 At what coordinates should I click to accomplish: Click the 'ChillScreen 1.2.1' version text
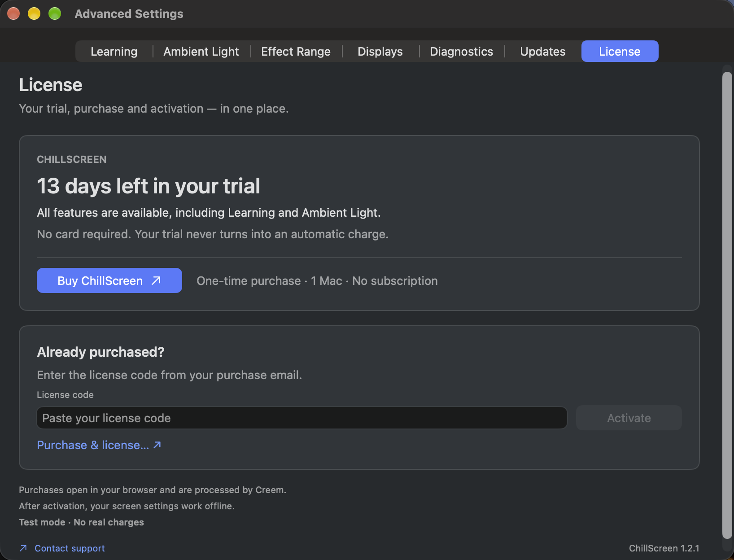[664, 548]
